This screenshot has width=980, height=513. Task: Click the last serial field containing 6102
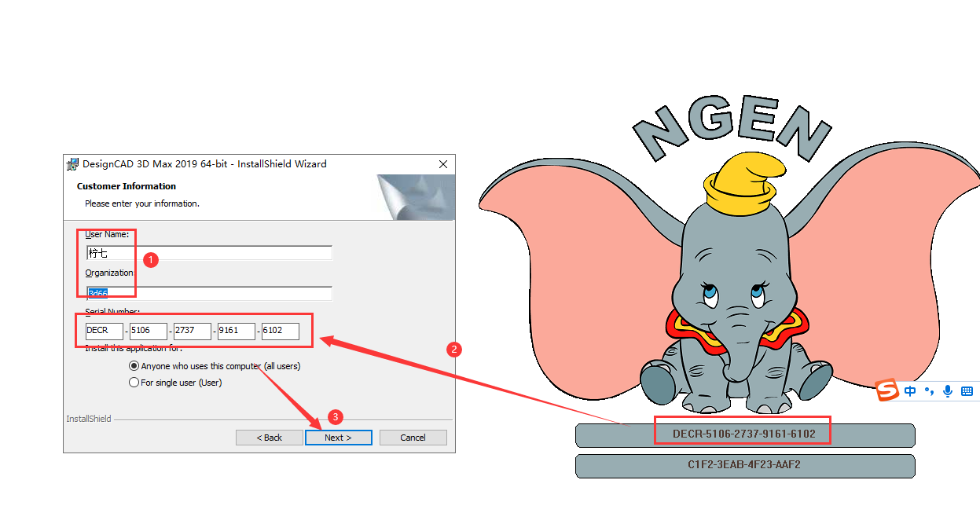281,331
